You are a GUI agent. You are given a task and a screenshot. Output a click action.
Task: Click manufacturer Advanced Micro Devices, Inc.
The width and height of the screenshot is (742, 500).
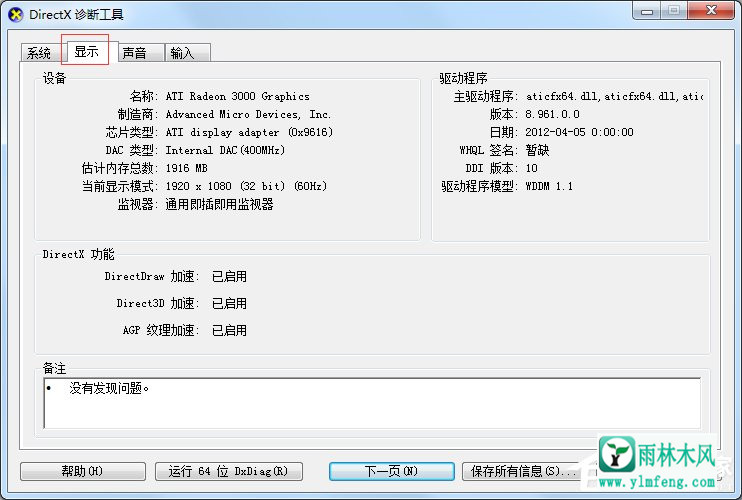(248, 114)
